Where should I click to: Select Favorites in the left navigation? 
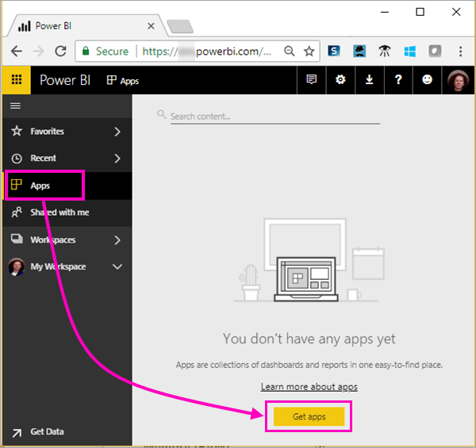[67, 132]
